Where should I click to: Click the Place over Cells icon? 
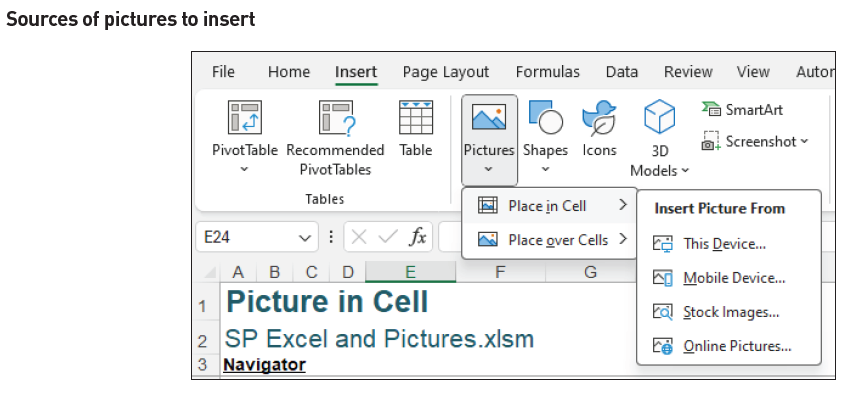[488, 239]
